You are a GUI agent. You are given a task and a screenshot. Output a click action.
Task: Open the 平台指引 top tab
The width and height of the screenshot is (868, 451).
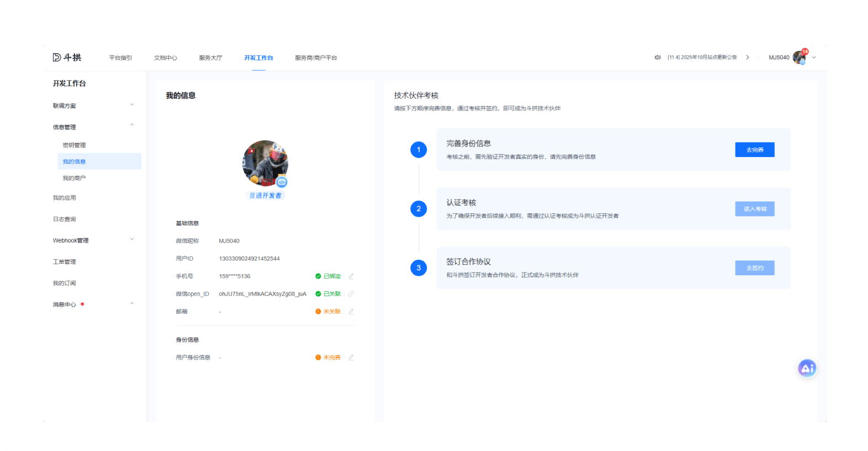coord(120,57)
